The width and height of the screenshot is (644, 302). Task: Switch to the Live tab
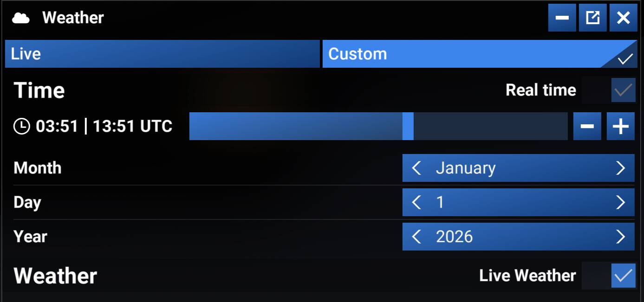[162, 54]
